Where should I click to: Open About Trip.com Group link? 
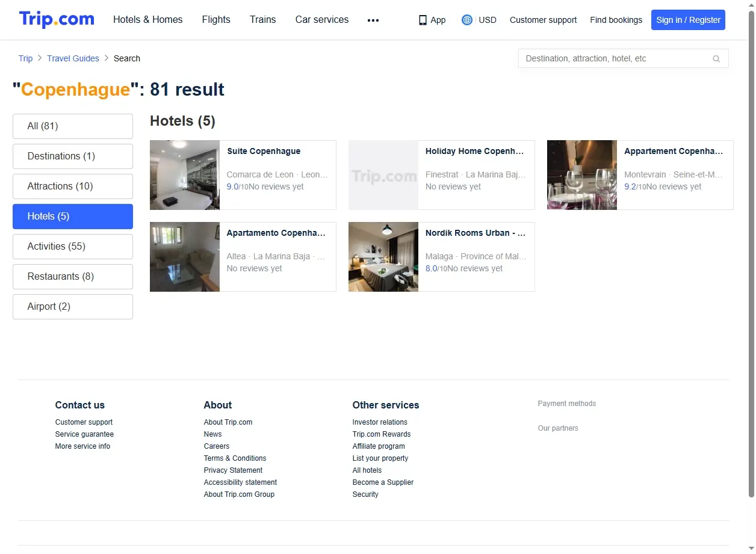click(239, 494)
